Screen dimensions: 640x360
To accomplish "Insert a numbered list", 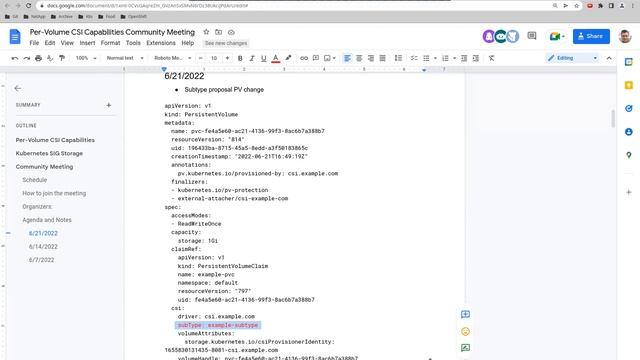I will pyautogui.click(x=445, y=58).
